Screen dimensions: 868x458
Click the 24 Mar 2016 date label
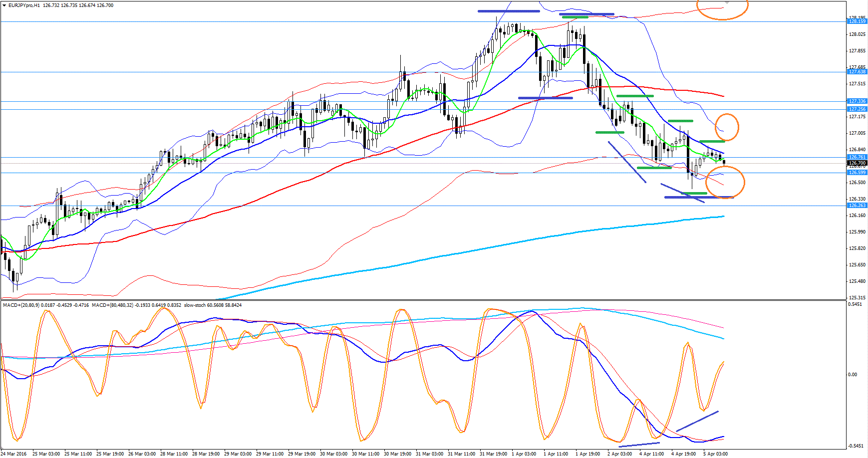14,454
